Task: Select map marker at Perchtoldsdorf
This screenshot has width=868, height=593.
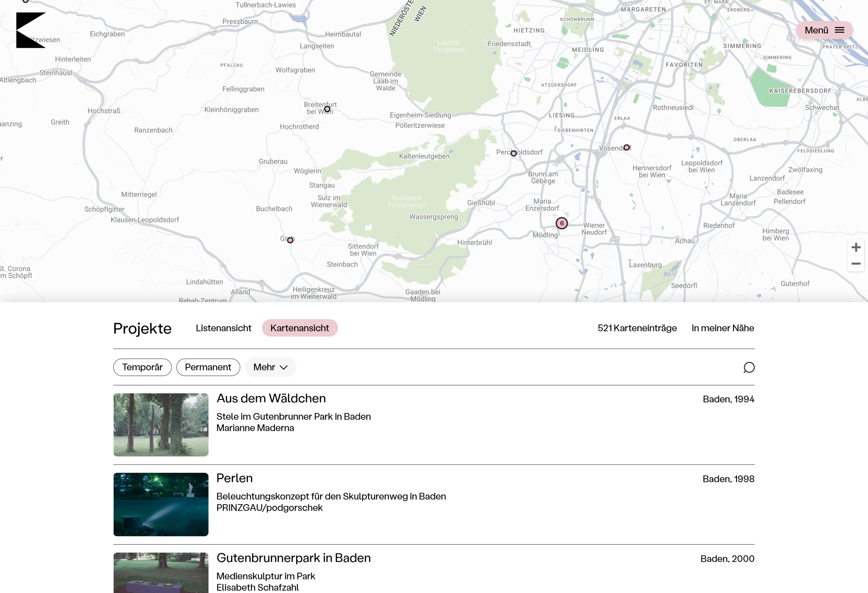Action: [514, 154]
